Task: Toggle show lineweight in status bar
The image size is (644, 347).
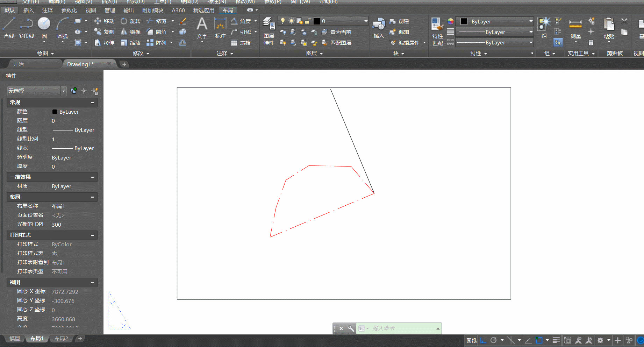Action: pyautogui.click(x=556, y=340)
